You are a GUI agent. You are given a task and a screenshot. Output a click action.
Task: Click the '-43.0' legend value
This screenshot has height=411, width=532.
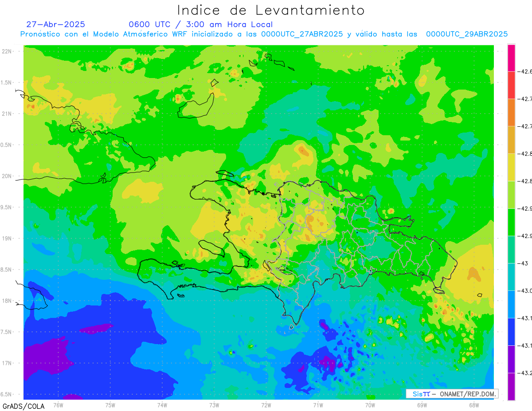click(x=525, y=290)
